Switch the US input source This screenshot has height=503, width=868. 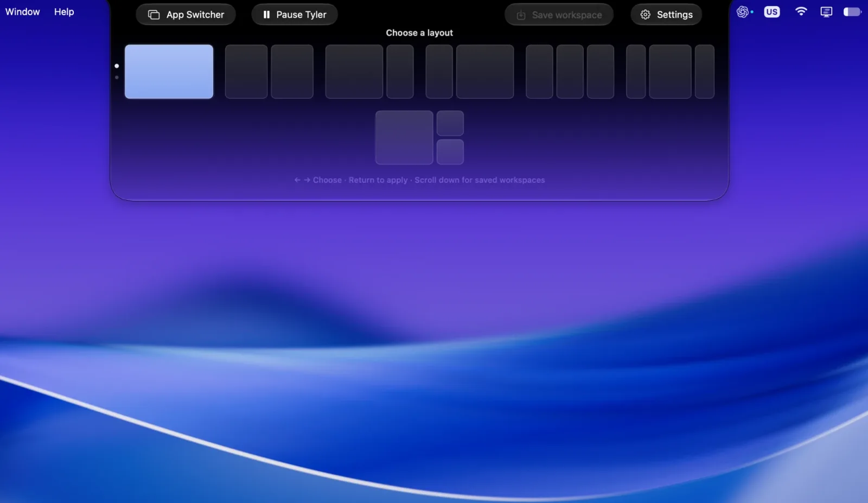click(x=771, y=11)
